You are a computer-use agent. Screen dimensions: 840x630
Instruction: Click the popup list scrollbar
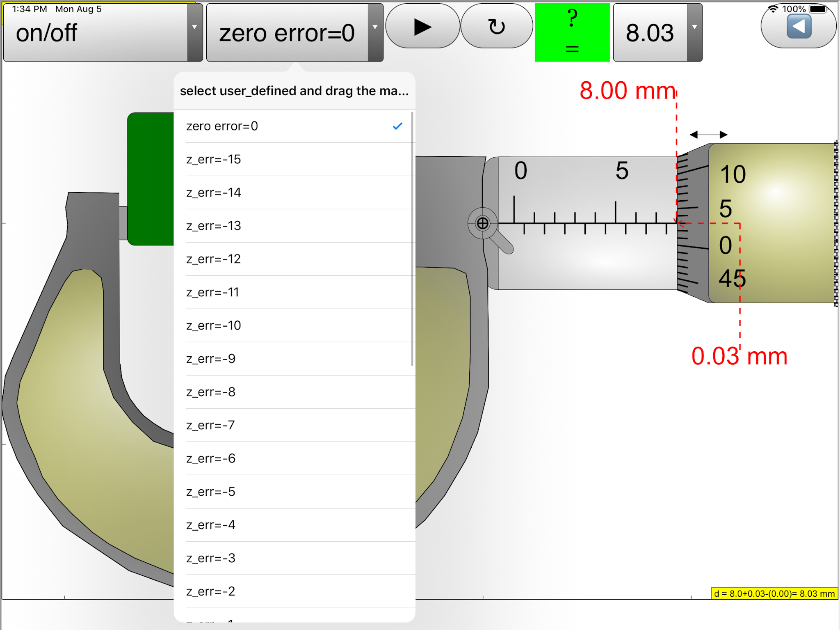tap(412, 238)
